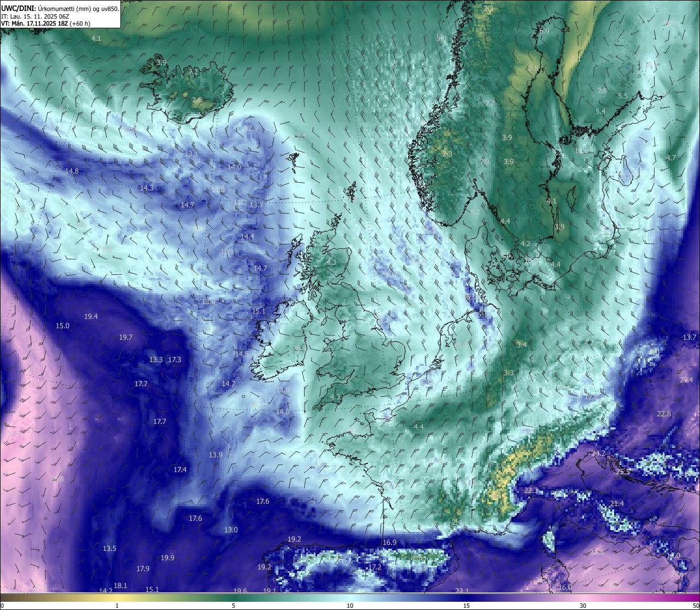Click the map value 22.8
The image size is (700, 610).
pyautogui.click(x=664, y=414)
